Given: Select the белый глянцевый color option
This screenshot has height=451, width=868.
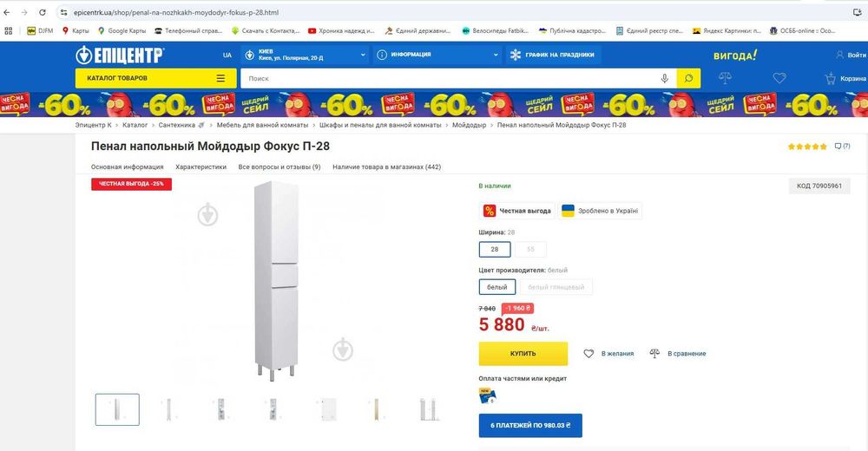Looking at the screenshot, I should (x=556, y=287).
